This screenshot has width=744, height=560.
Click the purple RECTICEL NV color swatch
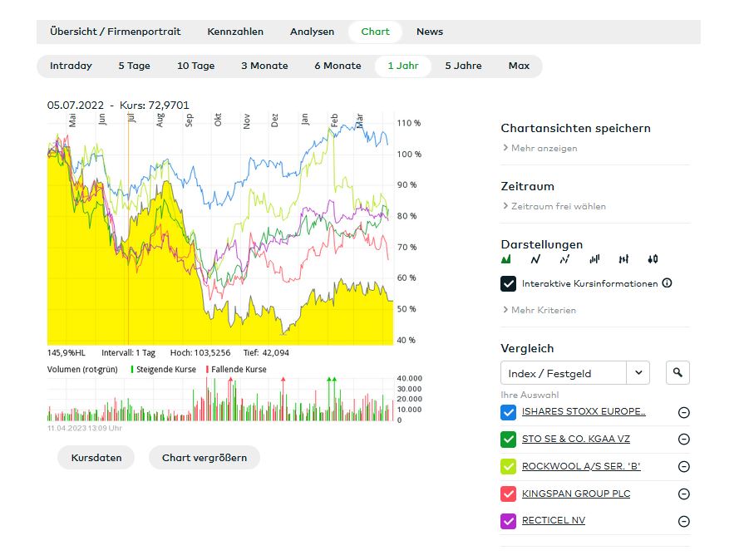coord(509,522)
